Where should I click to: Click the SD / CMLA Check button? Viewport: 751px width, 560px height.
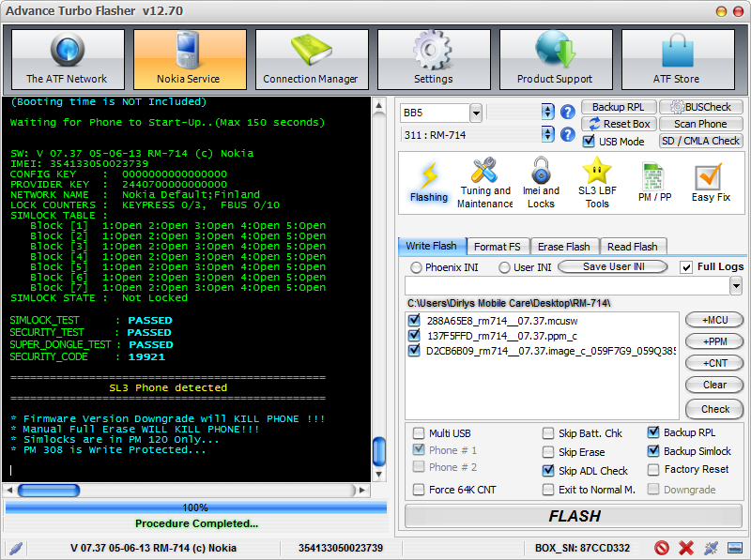(700, 142)
